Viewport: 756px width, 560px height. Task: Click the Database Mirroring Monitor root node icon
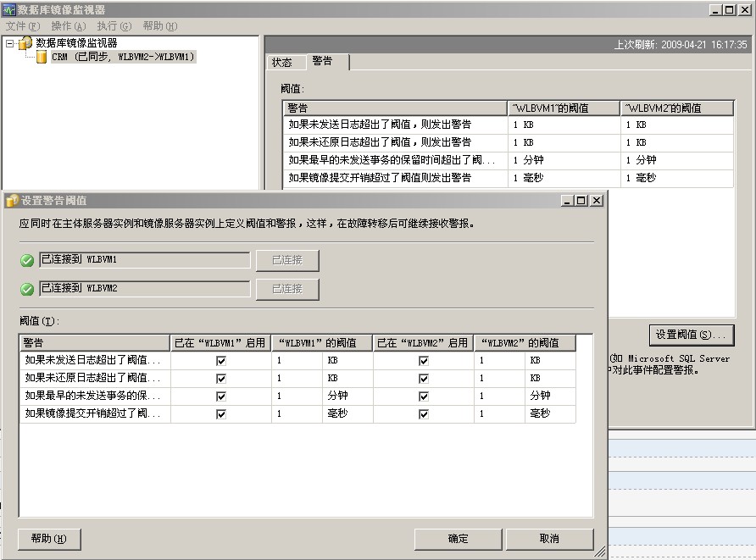pos(25,42)
